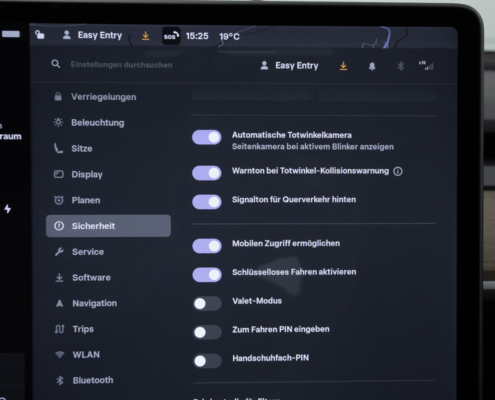Focus Einstellungen durchsuchen search field
The image size is (495, 400).
(121, 65)
